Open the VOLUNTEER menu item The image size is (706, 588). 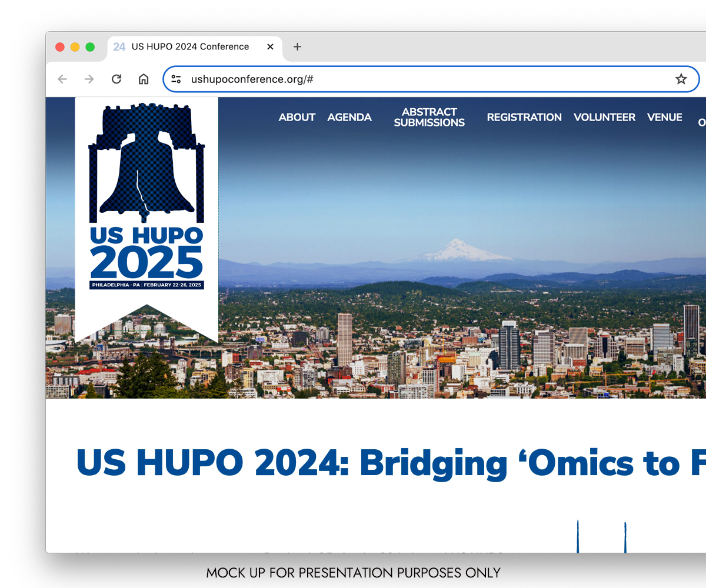(x=604, y=118)
